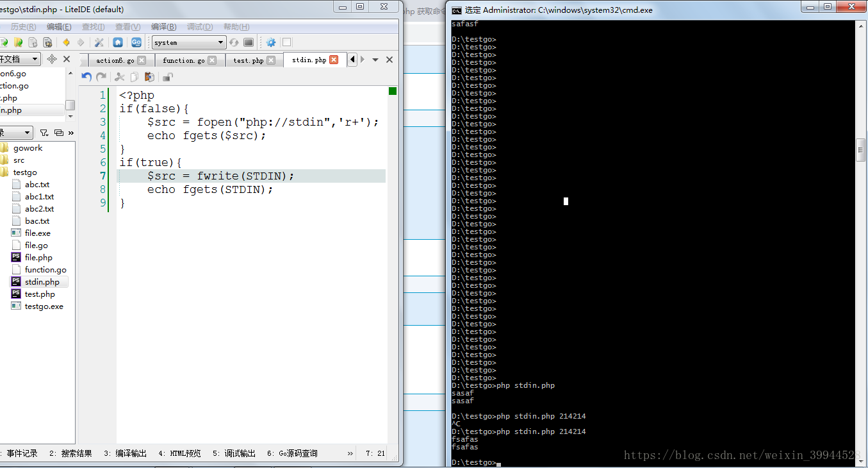This screenshot has height=468, width=868.
Task: Close the function.go tab
Action: pos(212,60)
